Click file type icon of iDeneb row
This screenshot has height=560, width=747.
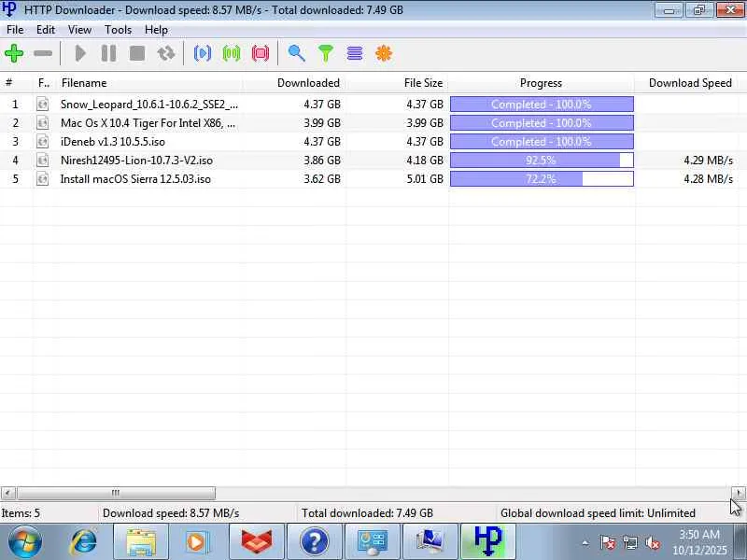point(42,142)
